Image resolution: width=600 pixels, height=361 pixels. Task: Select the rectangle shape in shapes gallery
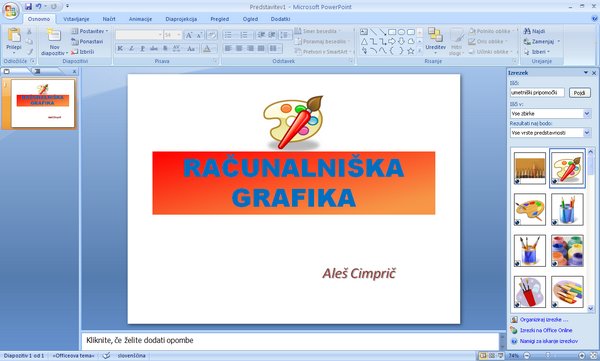(x=392, y=32)
